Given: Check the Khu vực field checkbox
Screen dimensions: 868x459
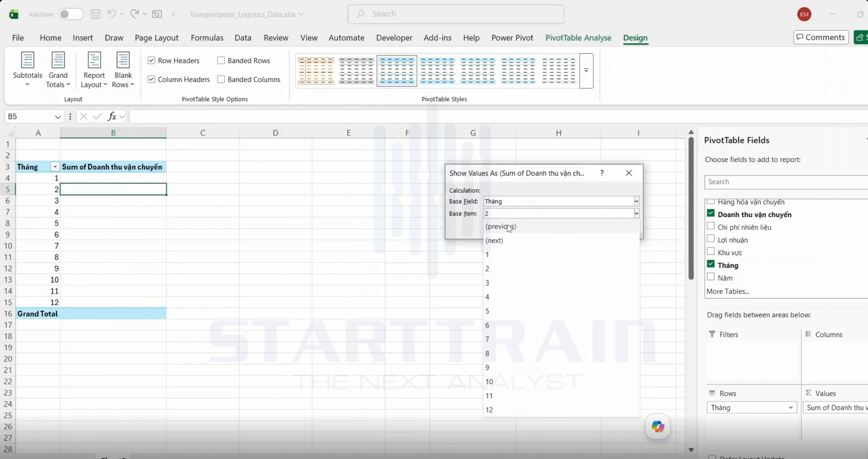Looking at the screenshot, I should point(711,251).
